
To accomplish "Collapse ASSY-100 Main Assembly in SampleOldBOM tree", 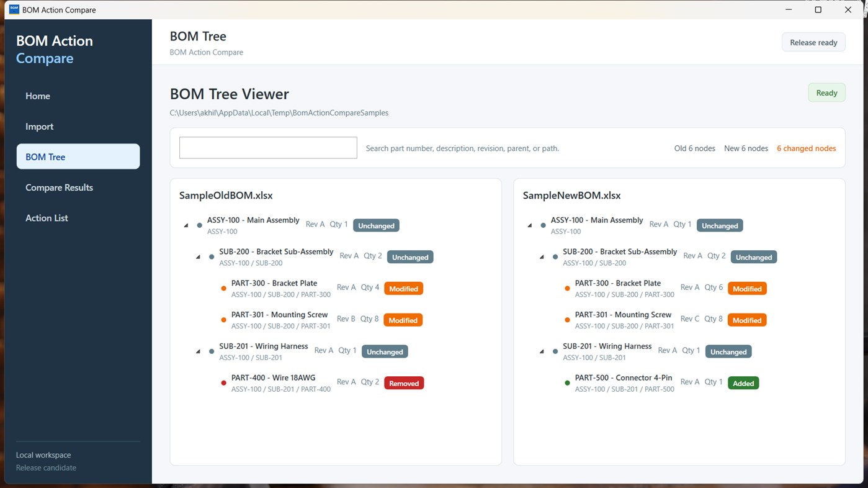I will point(186,225).
